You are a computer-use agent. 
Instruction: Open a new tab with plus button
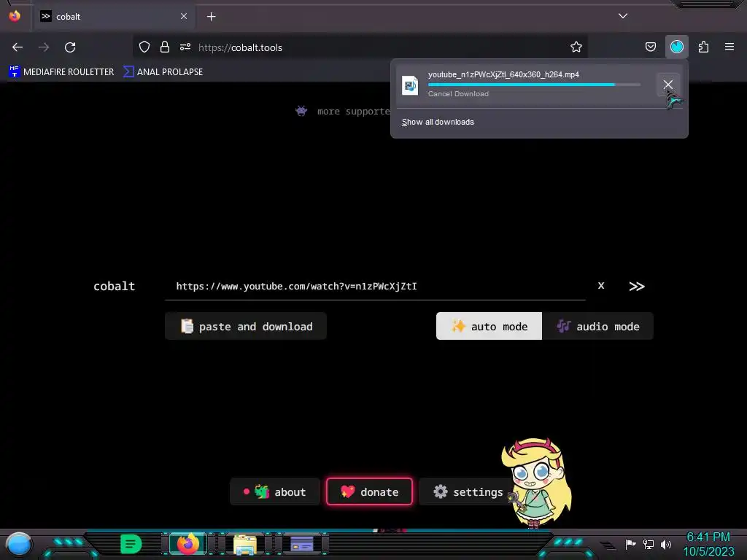[x=211, y=17]
